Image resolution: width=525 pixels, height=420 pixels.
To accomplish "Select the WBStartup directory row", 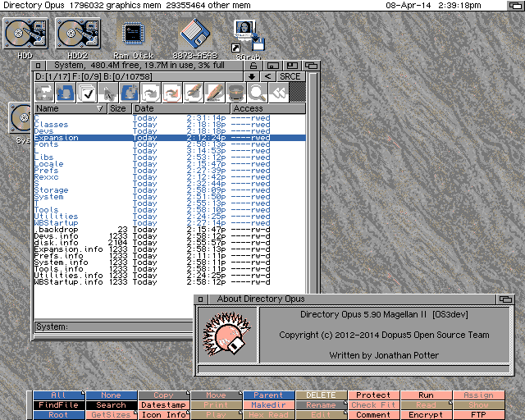I will point(170,223).
